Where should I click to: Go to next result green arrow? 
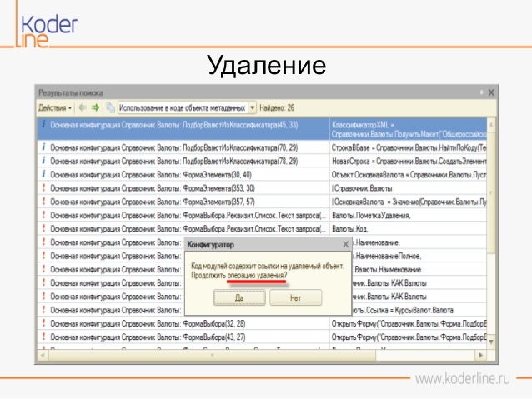click(x=95, y=107)
